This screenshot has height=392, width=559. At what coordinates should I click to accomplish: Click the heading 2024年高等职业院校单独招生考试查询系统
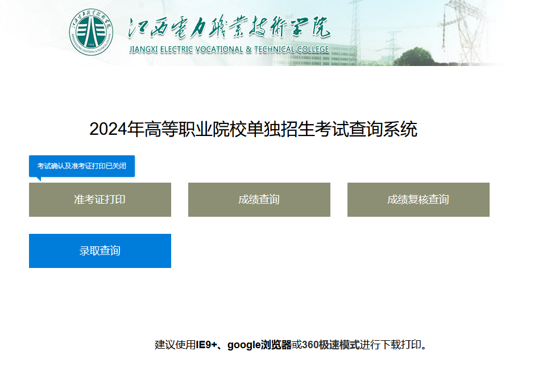click(x=253, y=129)
